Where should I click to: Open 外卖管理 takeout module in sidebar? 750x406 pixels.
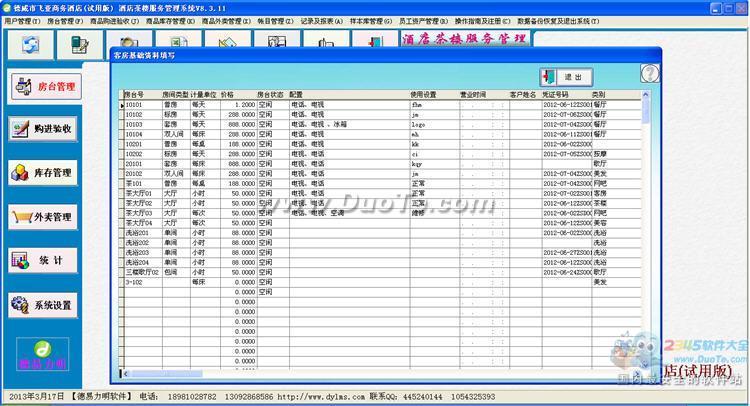[x=47, y=217]
